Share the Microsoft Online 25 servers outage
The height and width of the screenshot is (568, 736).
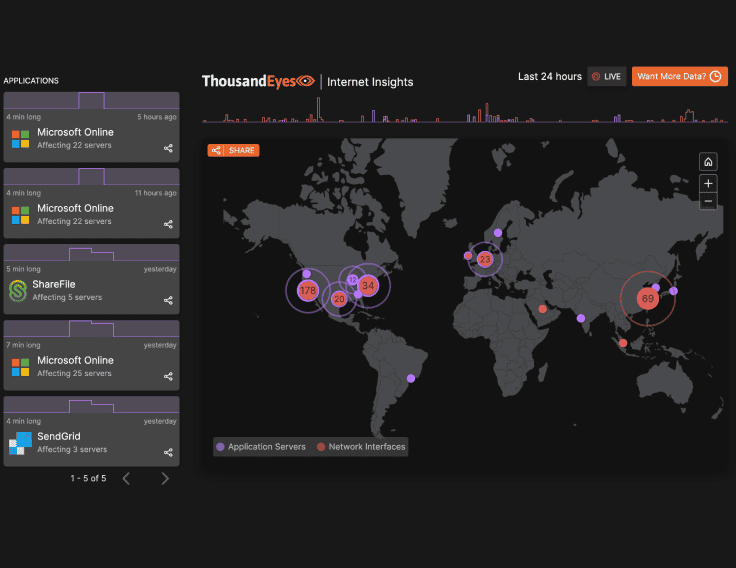[168, 376]
